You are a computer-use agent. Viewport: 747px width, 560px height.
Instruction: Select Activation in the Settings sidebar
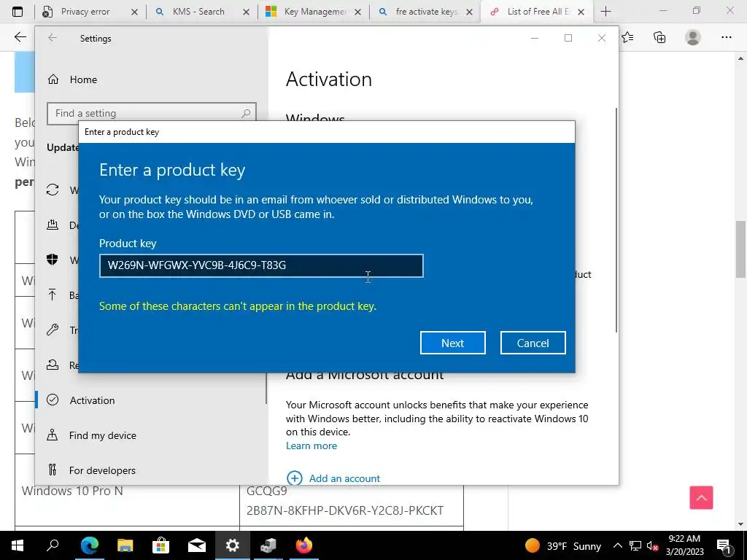tap(92, 400)
